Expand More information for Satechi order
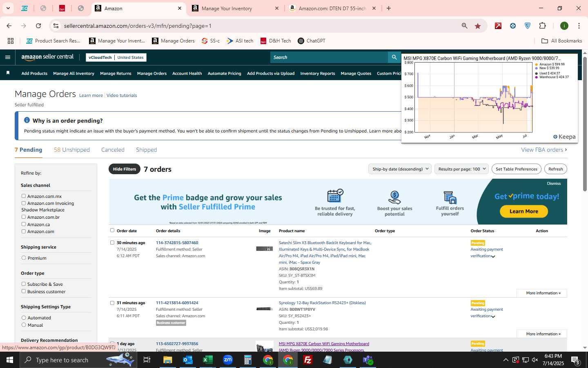This screenshot has height=368, width=588. [x=542, y=293]
